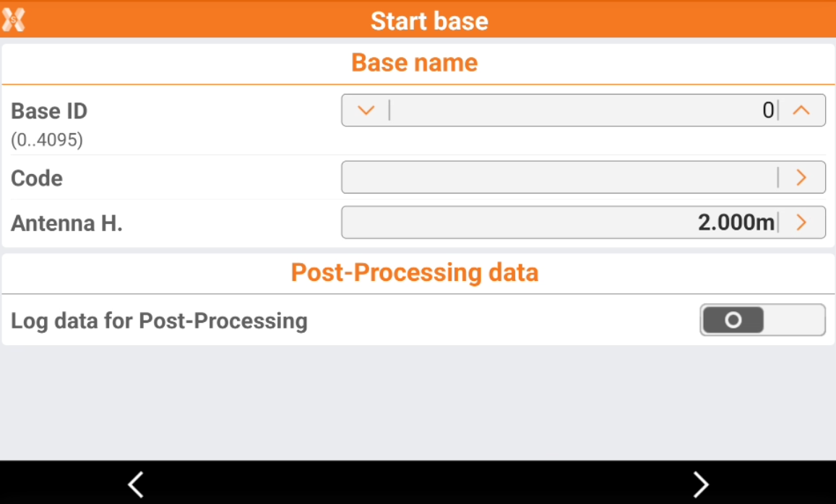The image size is (836, 504).
Task: Proceed with bottom right next arrow
Action: tap(700, 484)
